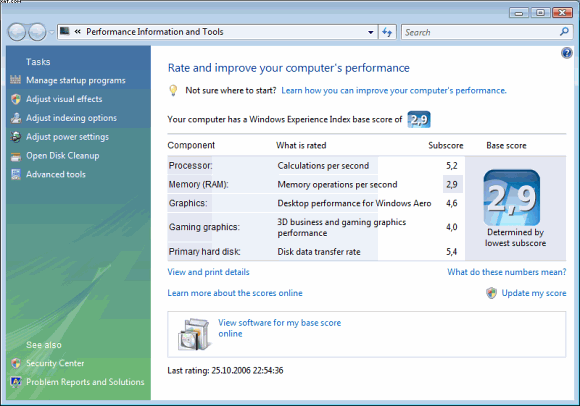Viewport: 580px width, 406px height.
Task: Click the Gaming graphics subscore 4,0
Action: coord(452,227)
